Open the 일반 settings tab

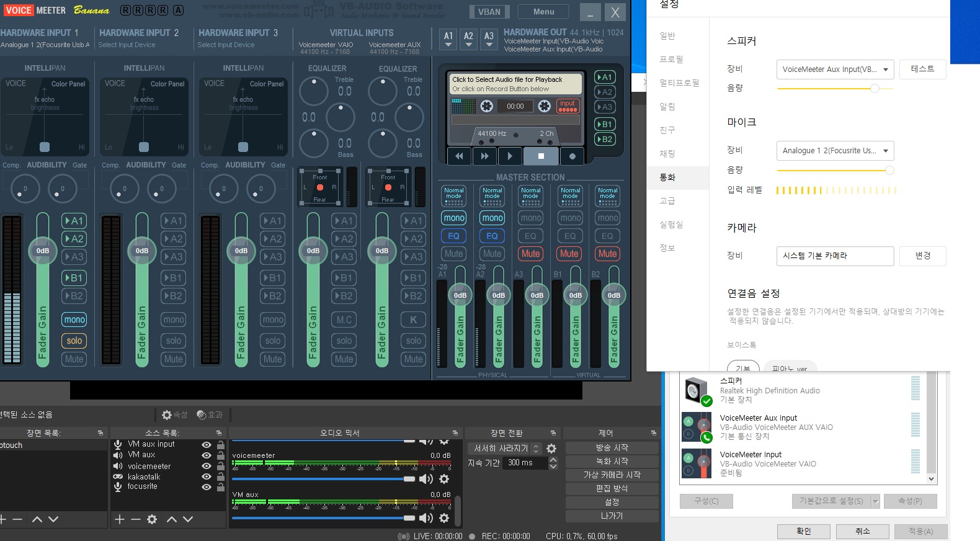point(667,36)
